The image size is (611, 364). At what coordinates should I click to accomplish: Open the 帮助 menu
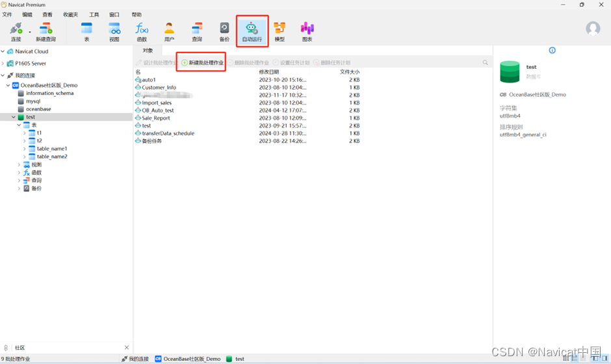136,14
